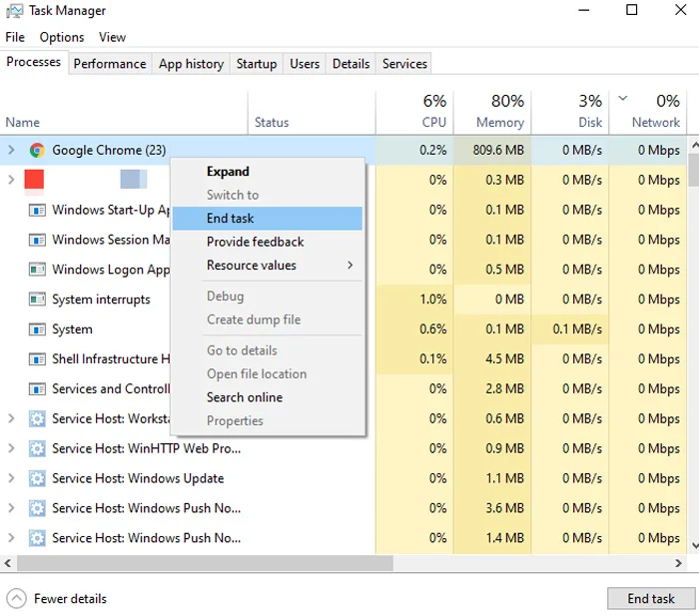This screenshot has width=699, height=616.
Task: Open Resource values submenu arrow
Action: 349,266
